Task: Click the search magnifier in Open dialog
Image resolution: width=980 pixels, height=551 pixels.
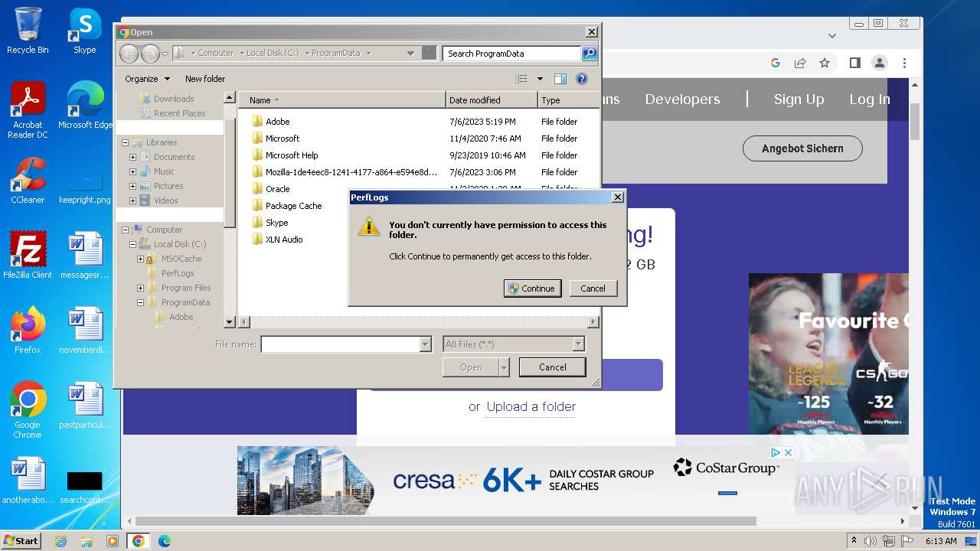Action: tap(589, 53)
